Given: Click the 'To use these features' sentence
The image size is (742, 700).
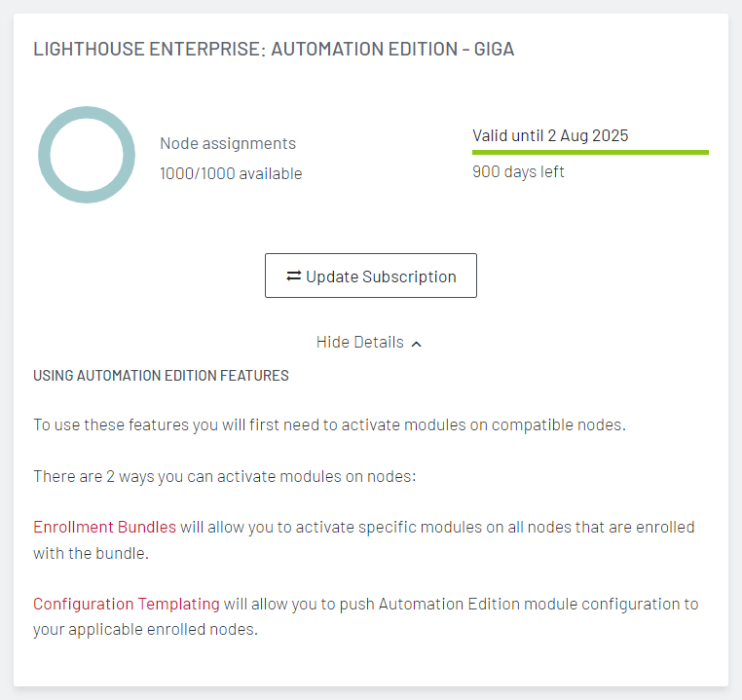Looking at the screenshot, I should click(329, 424).
